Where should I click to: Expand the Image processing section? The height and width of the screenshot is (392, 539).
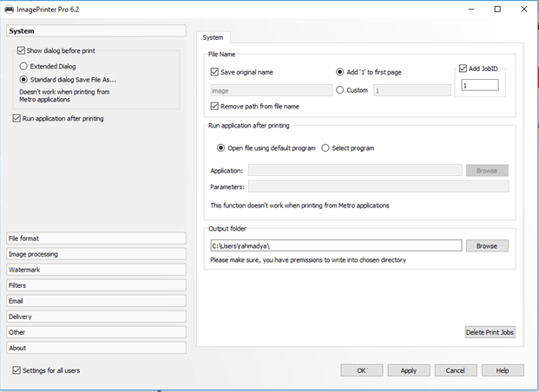[x=95, y=254]
